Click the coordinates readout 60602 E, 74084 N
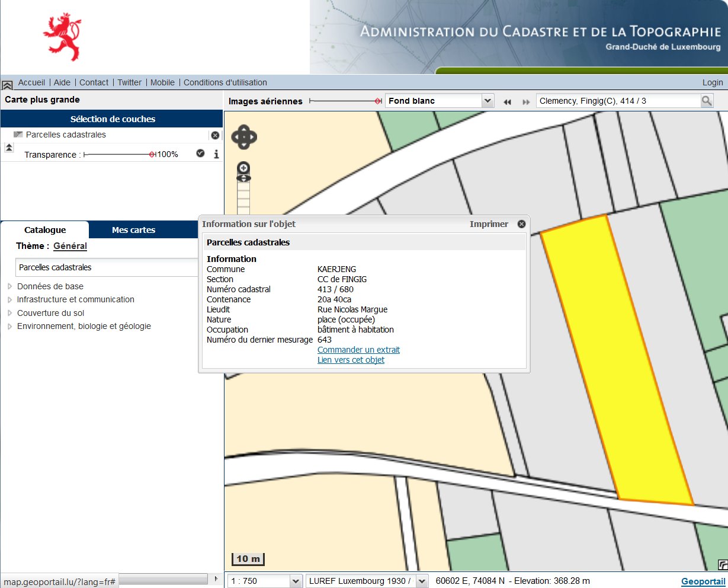Viewport: 728px width, 588px height. tap(470, 581)
